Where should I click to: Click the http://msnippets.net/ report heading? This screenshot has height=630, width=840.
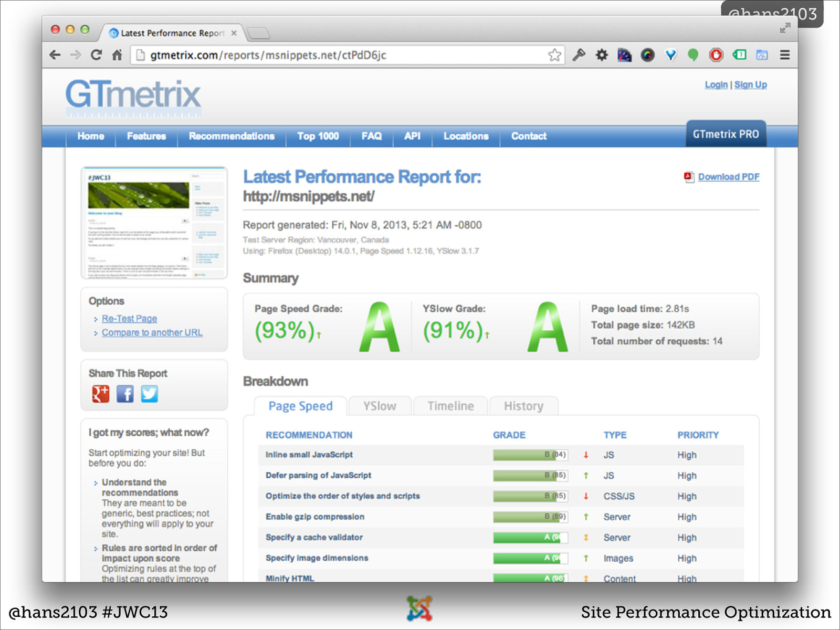(308, 196)
